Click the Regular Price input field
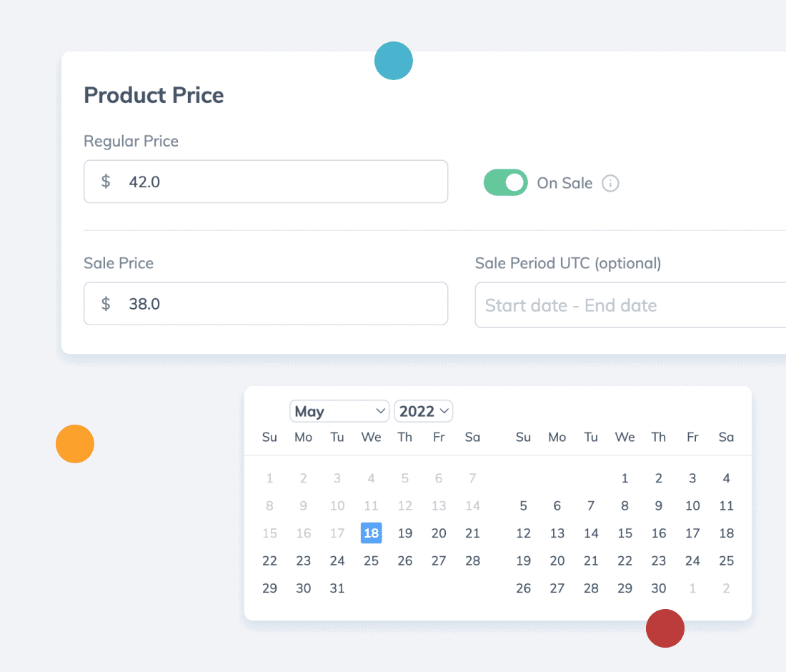786x672 pixels. [266, 182]
